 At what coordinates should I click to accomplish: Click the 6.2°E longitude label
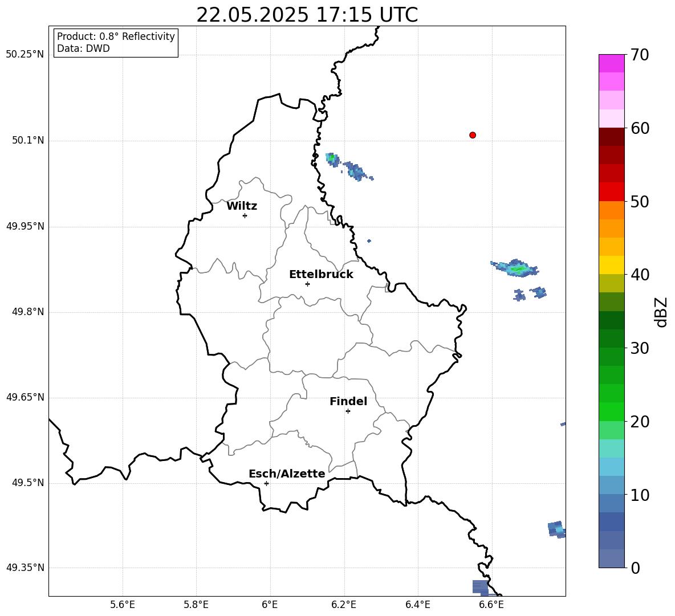click(344, 605)
